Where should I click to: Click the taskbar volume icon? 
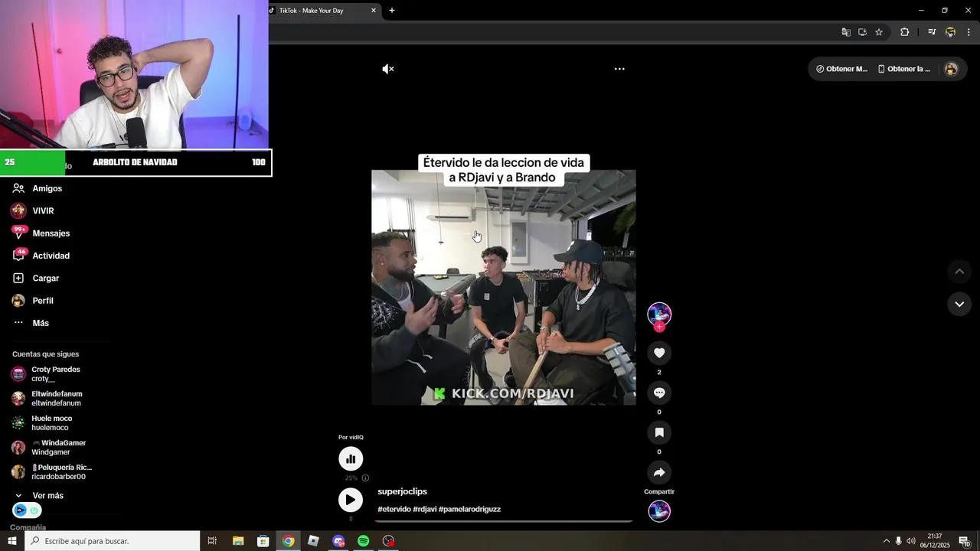pyautogui.click(x=911, y=541)
